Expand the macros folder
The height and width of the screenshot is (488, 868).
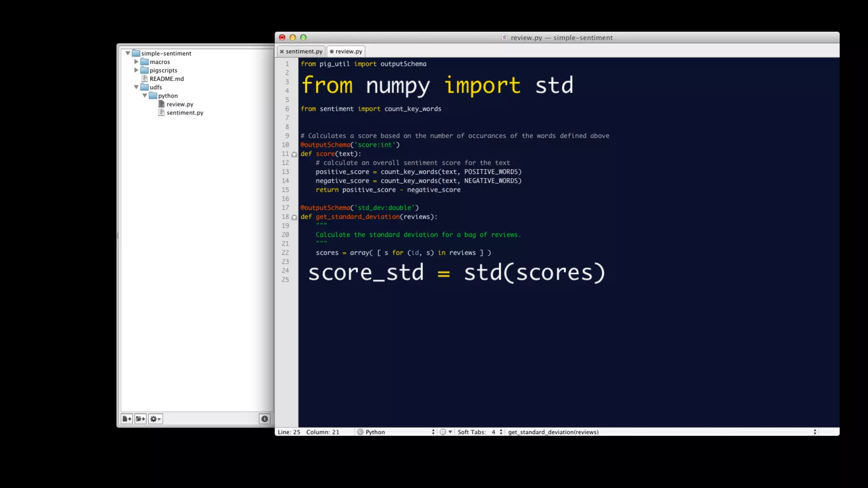(136, 62)
